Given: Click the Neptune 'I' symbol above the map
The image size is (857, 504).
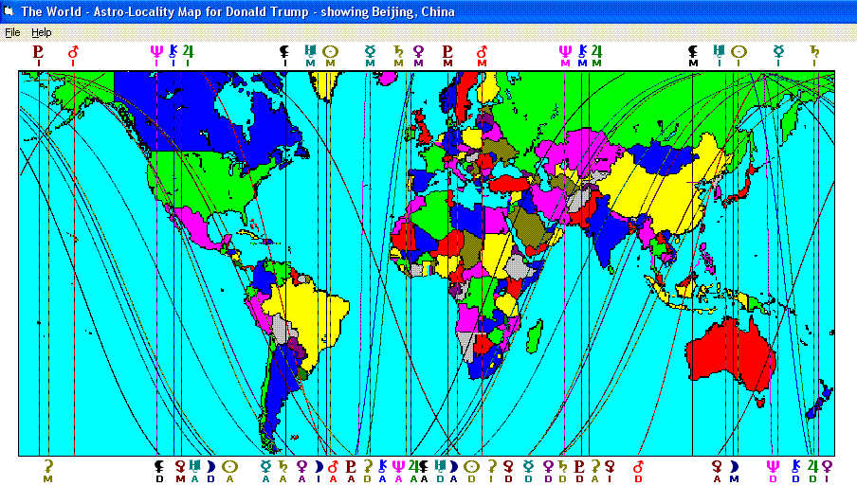Looking at the screenshot, I should pos(157,56).
